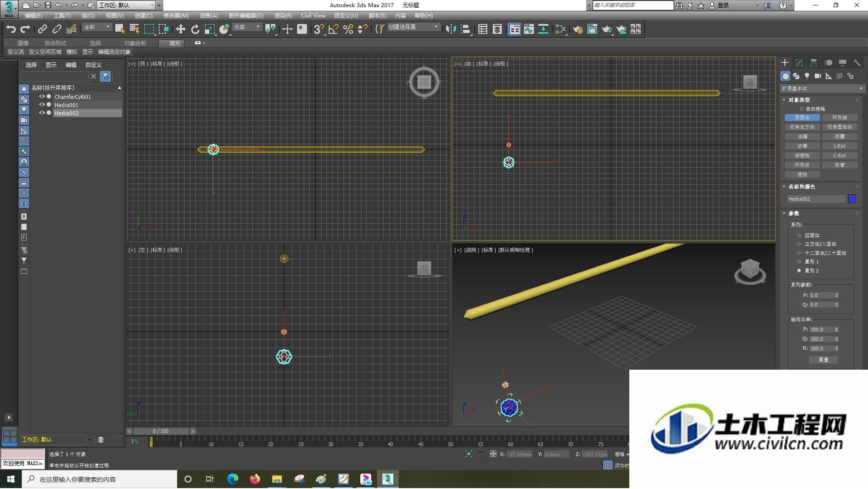Toggle visibility eye for Hedra001

tap(42, 105)
